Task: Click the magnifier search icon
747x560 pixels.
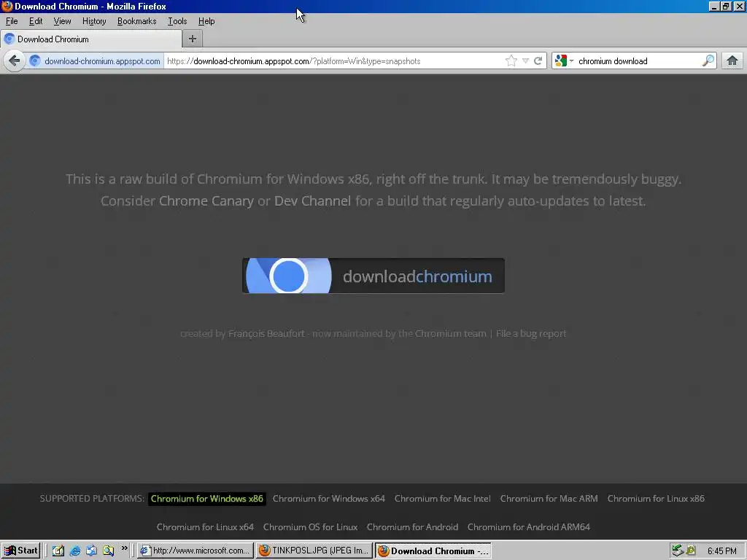Action: [x=708, y=61]
